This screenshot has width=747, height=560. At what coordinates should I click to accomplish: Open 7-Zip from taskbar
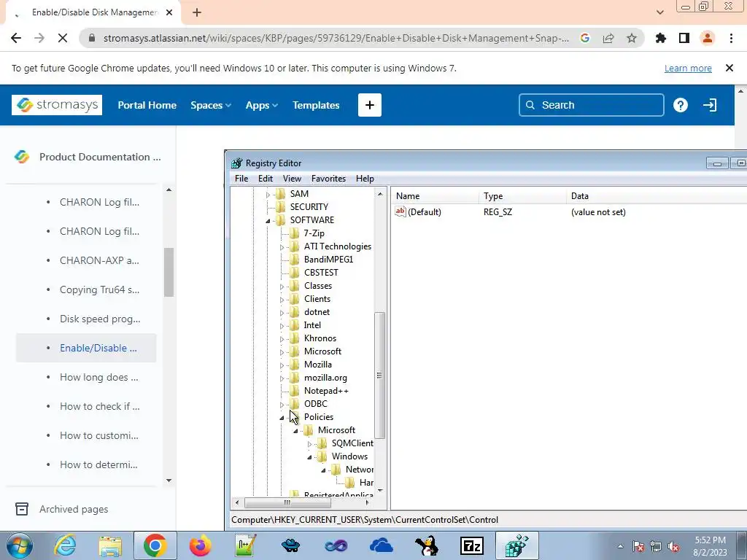click(472, 545)
